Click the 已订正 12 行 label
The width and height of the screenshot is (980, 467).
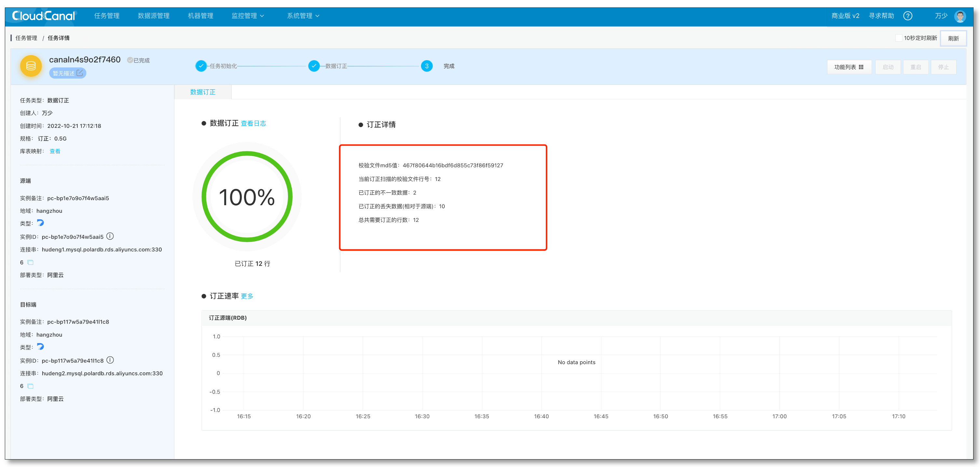click(252, 263)
